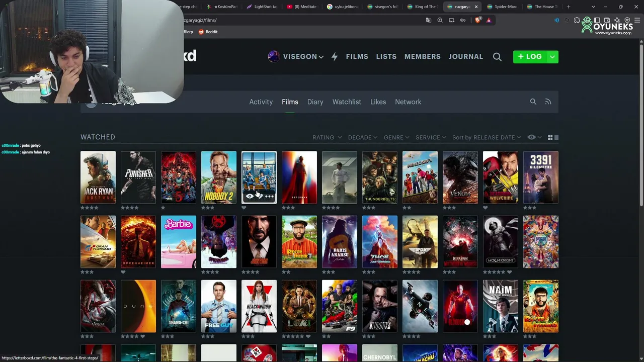This screenshot has height=362, width=644.
Task: Open the Brave main menu icon
Action: pyautogui.click(x=636, y=20)
